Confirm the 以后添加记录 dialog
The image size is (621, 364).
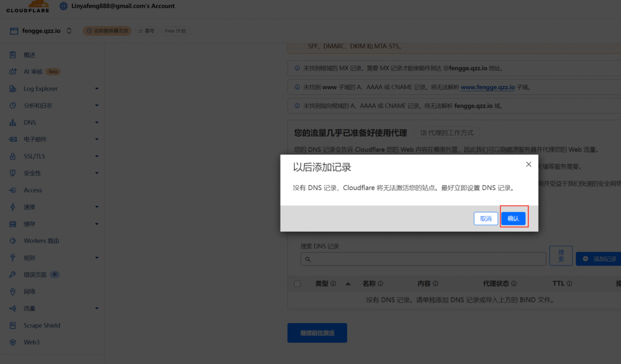point(513,218)
